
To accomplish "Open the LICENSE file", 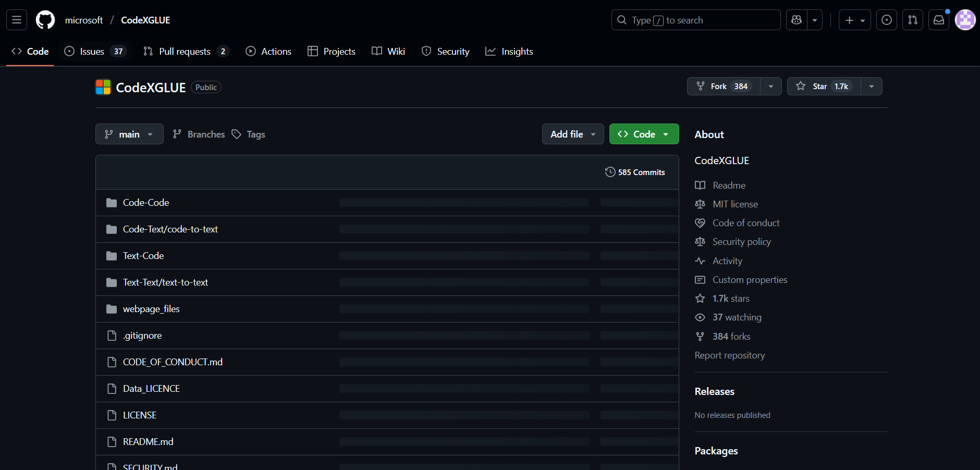I will (x=140, y=415).
